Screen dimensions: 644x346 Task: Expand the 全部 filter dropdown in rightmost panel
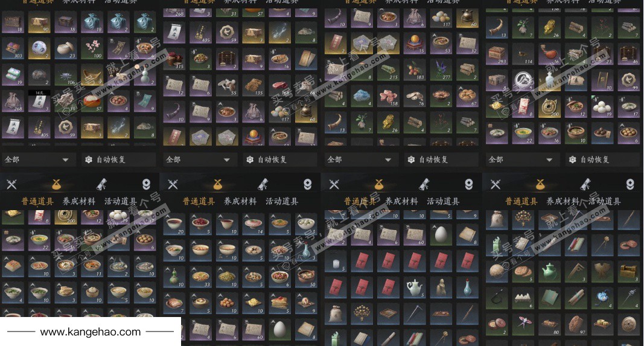tap(522, 159)
